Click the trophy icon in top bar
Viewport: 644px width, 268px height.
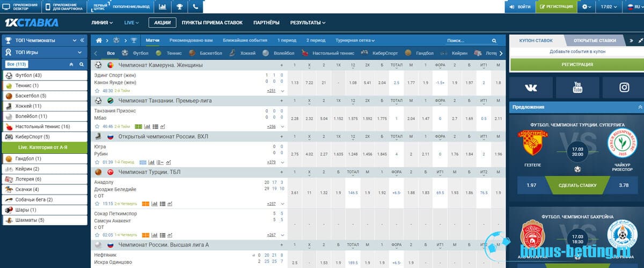[179, 7]
